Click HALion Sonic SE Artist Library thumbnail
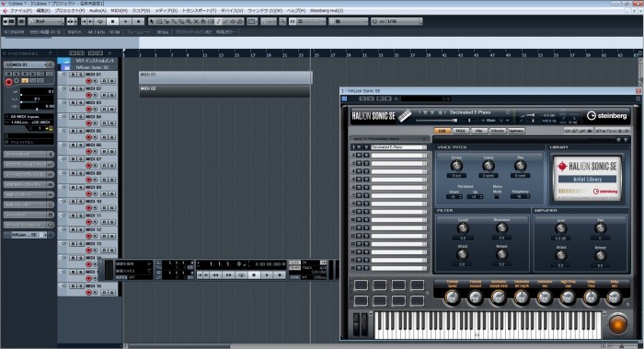The height and width of the screenshot is (349, 644). [x=587, y=178]
